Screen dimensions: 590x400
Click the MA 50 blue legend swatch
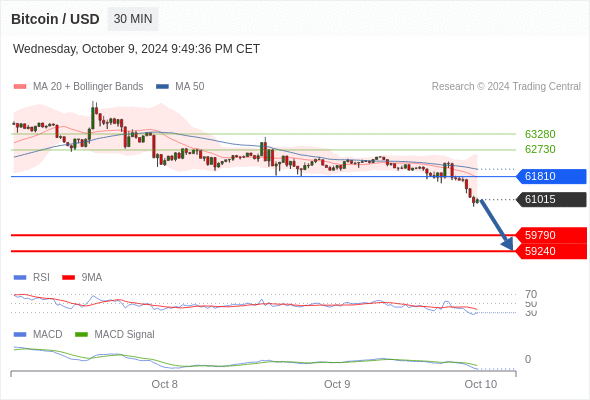162,87
